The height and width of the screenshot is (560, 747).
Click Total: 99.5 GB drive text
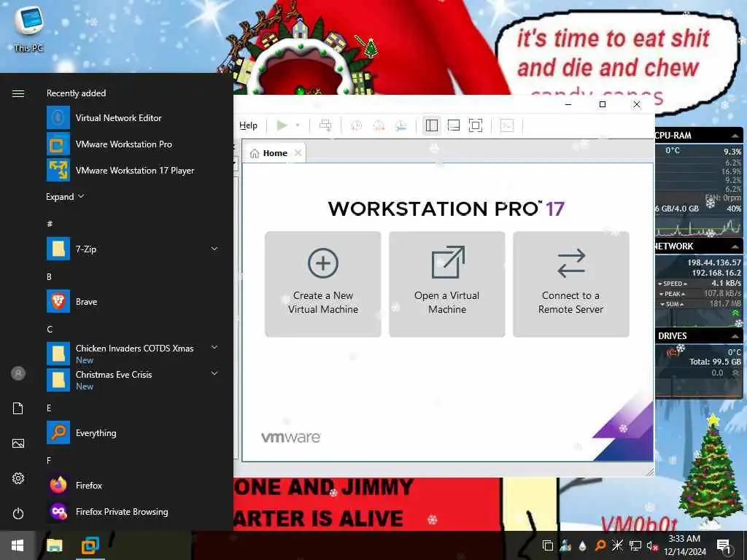point(715,362)
